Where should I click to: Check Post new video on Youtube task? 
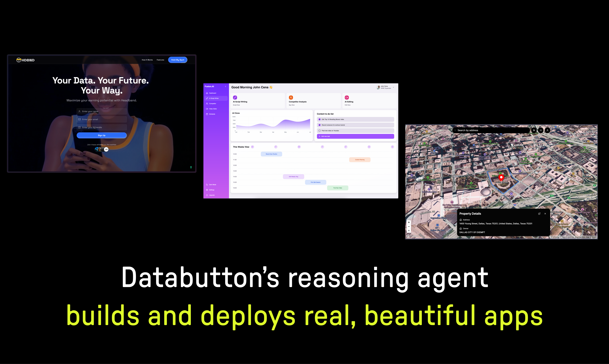(319, 131)
